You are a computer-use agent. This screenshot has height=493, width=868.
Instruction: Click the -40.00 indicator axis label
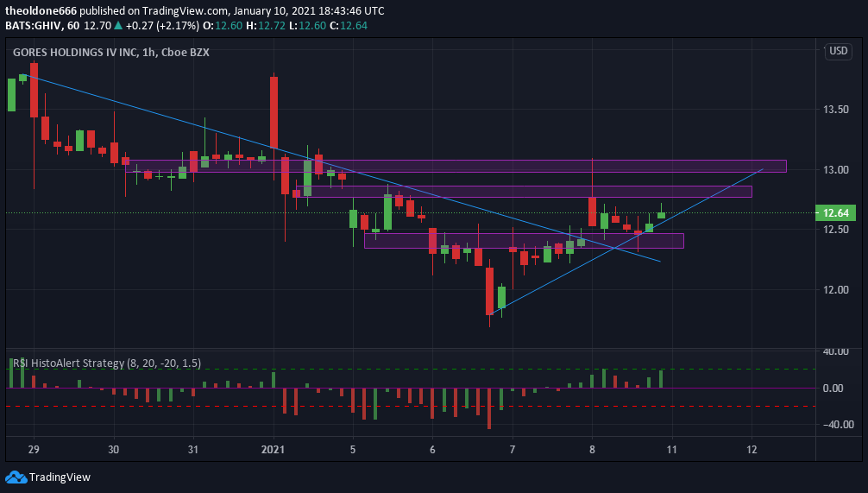838,424
